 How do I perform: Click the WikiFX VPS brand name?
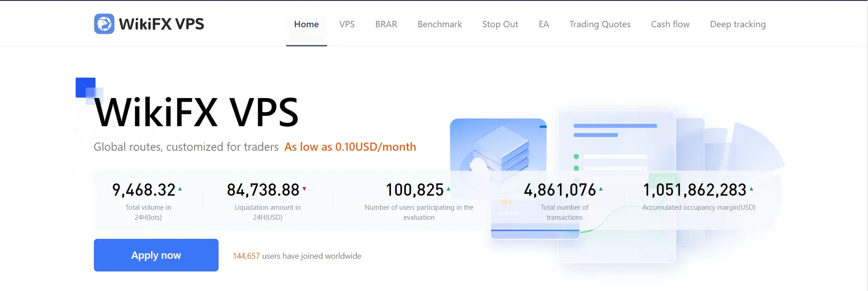(161, 24)
